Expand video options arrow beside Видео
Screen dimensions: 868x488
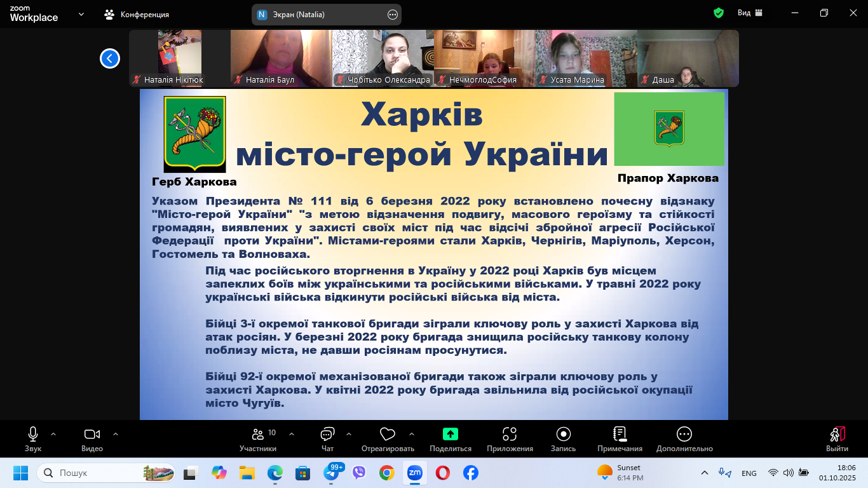[116, 435]
